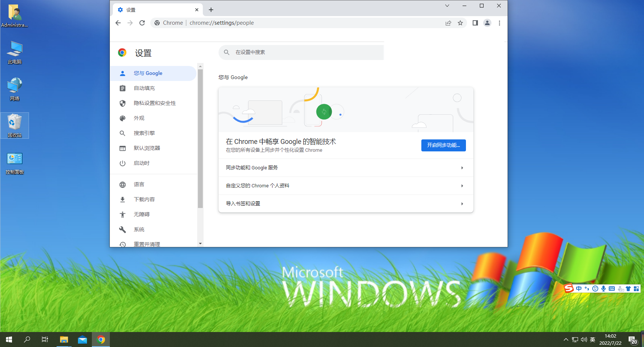Image resolution: width=644 pixels, height=347 pixels.
Task: Select 控制面板 desktop icon
Action: click(x=15, y=163)
